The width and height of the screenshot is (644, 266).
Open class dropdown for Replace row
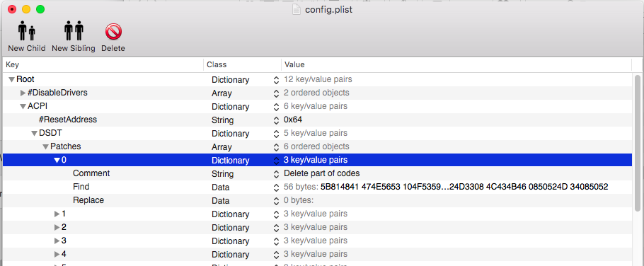tap(276, 201)
